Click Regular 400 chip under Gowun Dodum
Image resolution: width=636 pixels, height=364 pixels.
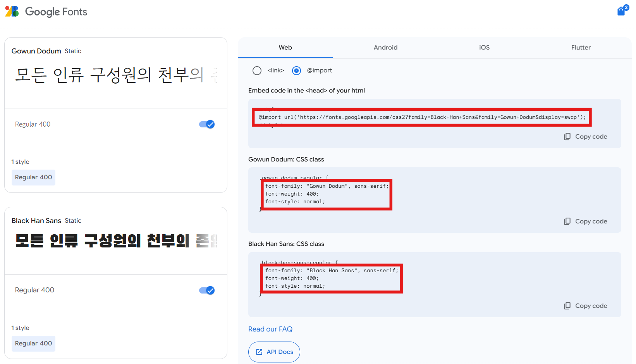33,177
